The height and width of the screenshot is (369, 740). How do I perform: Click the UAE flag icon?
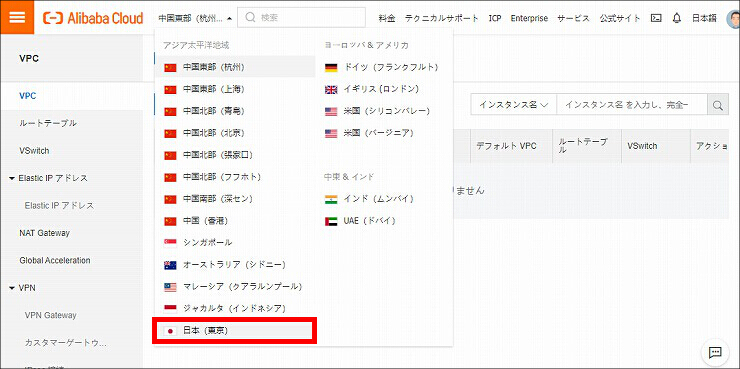click(x=331, y=221)
